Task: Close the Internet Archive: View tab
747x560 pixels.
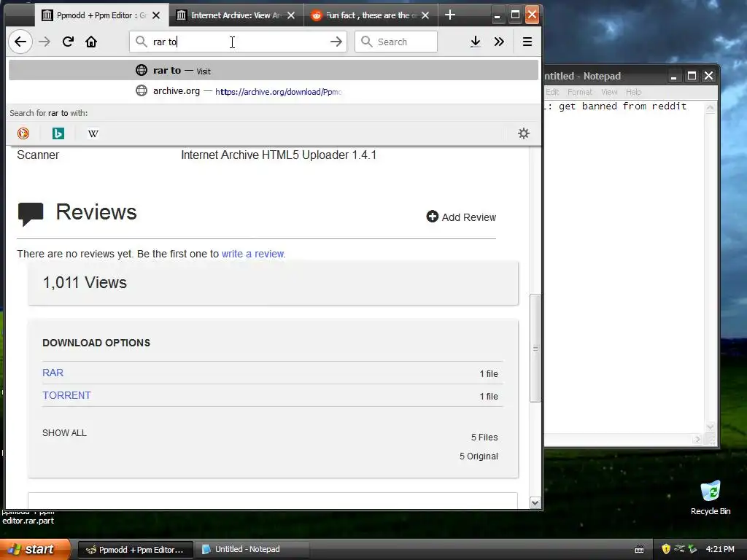Action: click(x=290, y=15)
